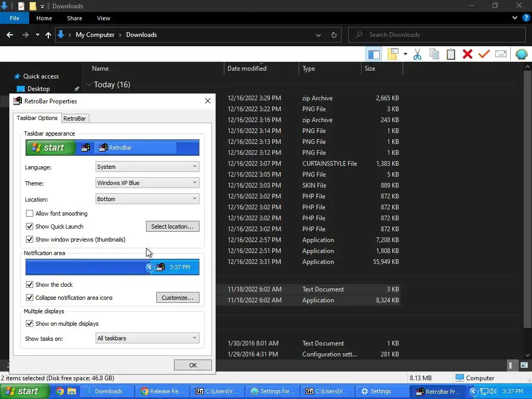Toggle the navigation pane toolbar icon
The image size is (532, 399).
pyautogui.click(x=374, y=54)
